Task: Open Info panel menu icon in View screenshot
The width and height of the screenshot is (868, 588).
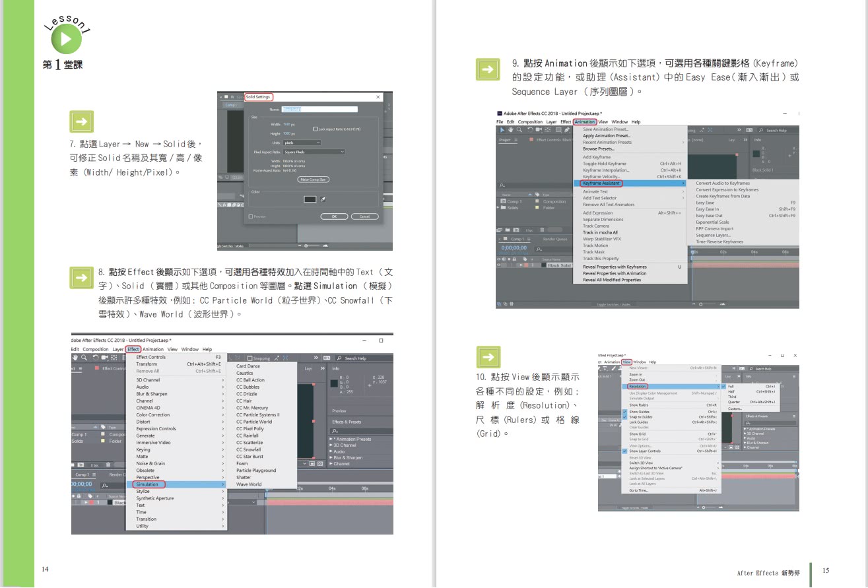Action: 794,377
